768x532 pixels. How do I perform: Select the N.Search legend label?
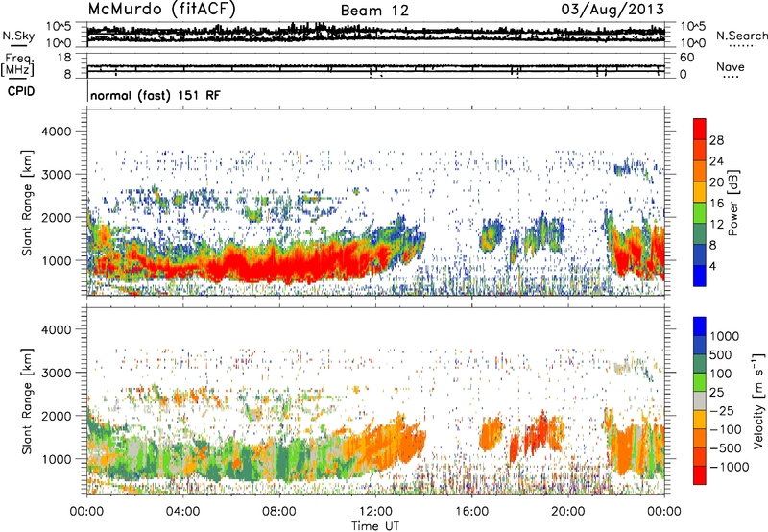(x=741, y=36)
